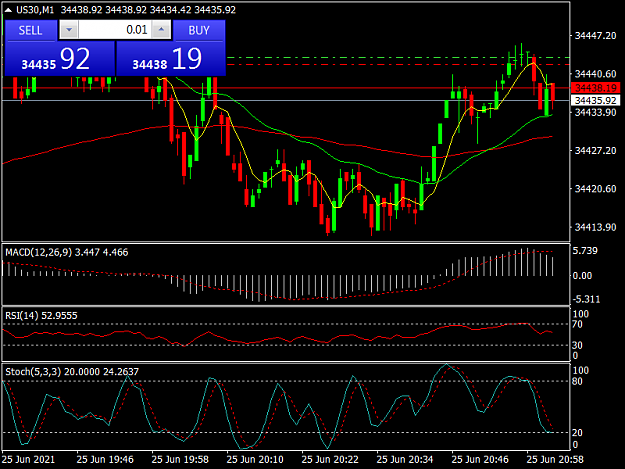Click the US30,M1 chart title
Screen dimensions: 625x469
[35, 10]
